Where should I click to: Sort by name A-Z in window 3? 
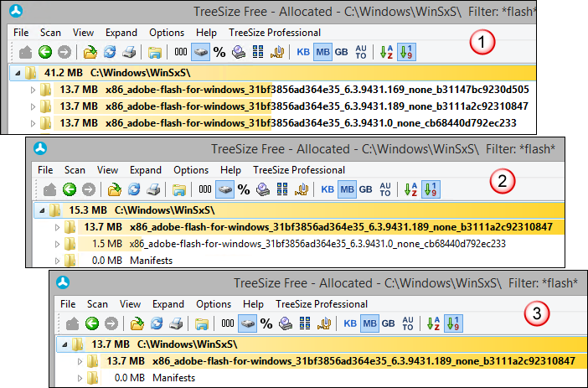point(433,323)
